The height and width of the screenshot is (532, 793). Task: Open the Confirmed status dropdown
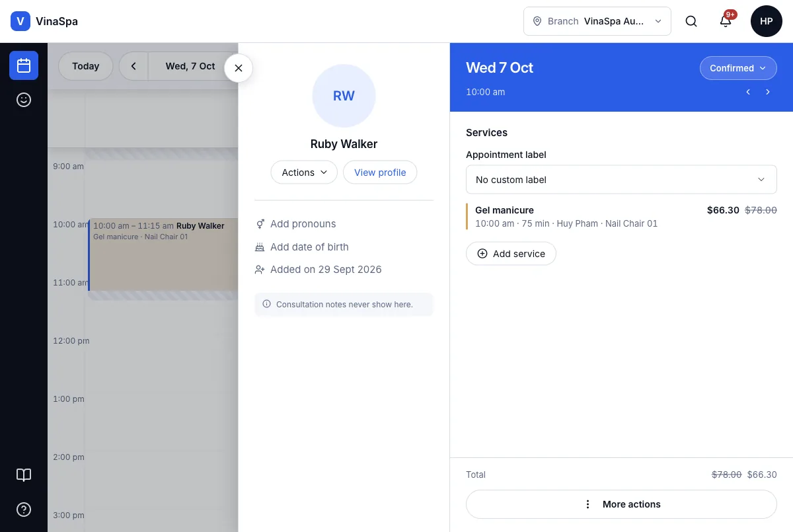pos(738,68)
